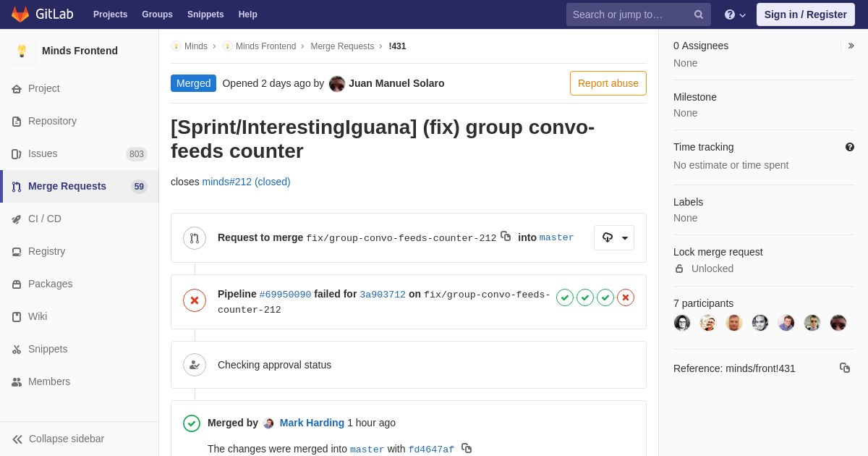This screenshot has width=868, height=456.
Task: Open the Help question mark menu
Action: point(735,14)
